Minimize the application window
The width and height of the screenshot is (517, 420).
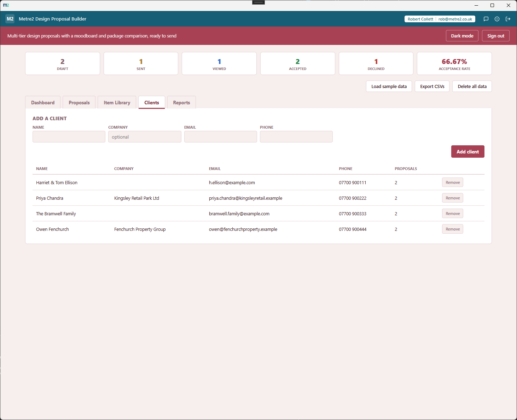tap(476, 5)
